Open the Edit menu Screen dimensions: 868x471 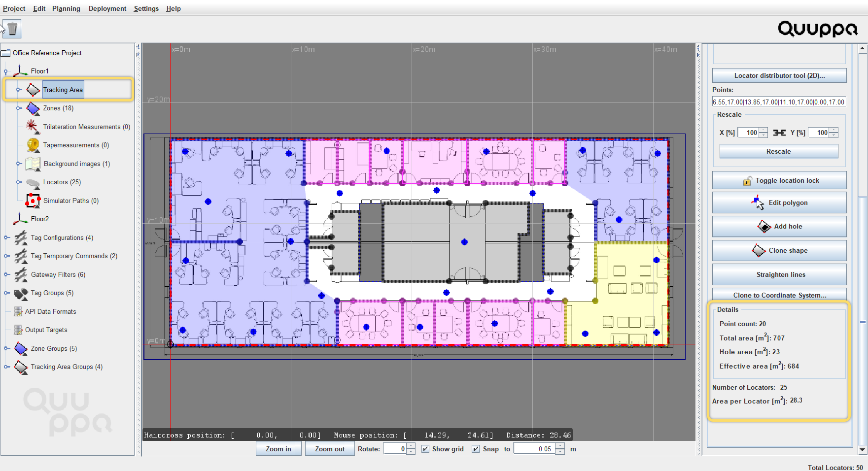[x=39, y=8]
